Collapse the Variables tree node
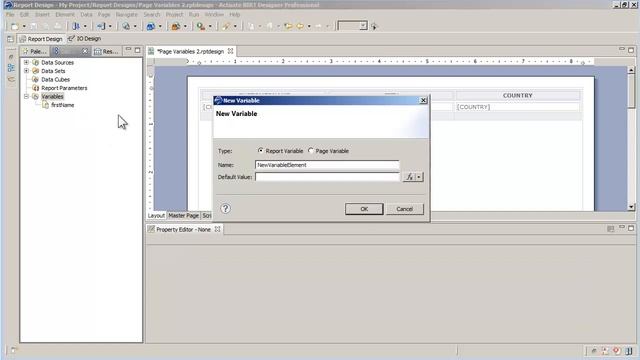Image resolution: width=640 pixels, height=360 pixels. 27,97
